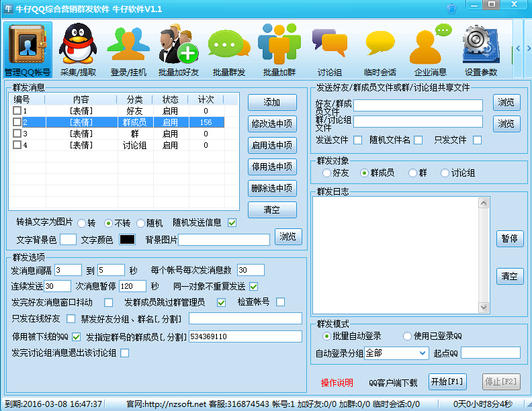Select 群成员 as 群发对象
Viewport: 532px width, 411px height.
pyautogui.click(x=364, y=173)
